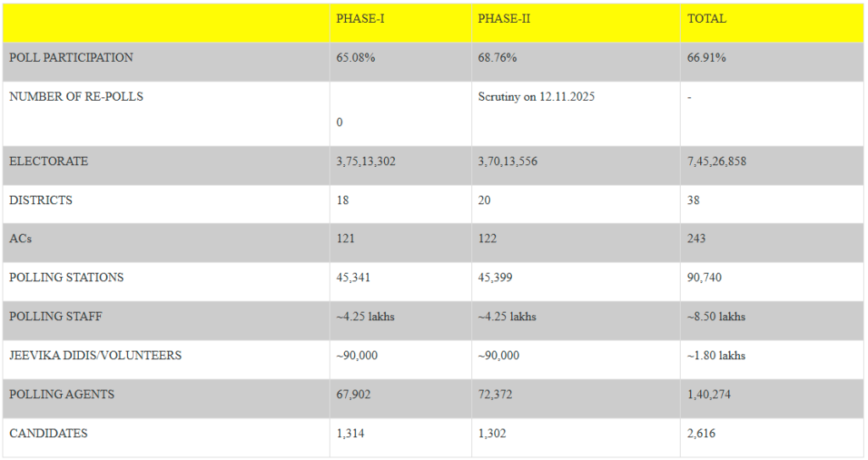Viewport: 868px width, 460px height.
Task: Click the PHASE-I column header
Action: click(x=360, y=19)
